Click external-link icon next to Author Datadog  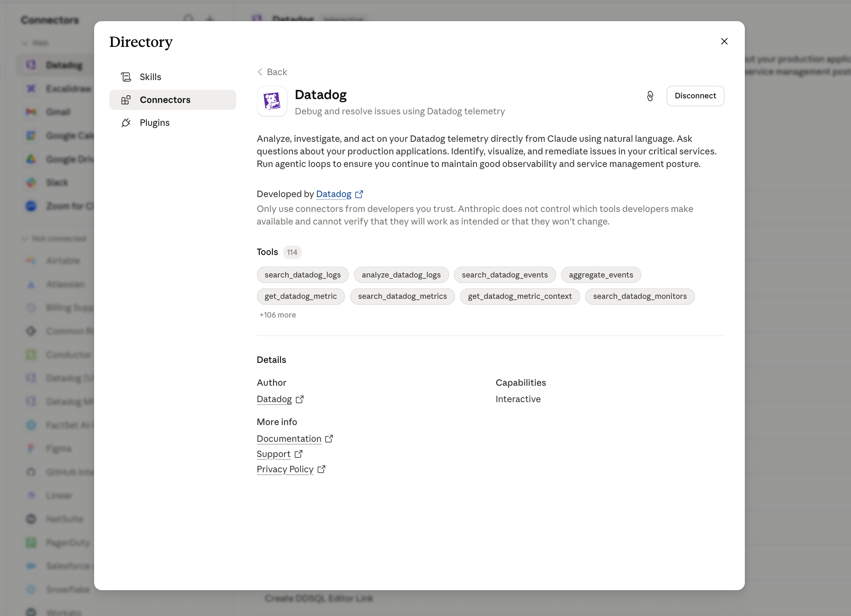tap(300, 399)
